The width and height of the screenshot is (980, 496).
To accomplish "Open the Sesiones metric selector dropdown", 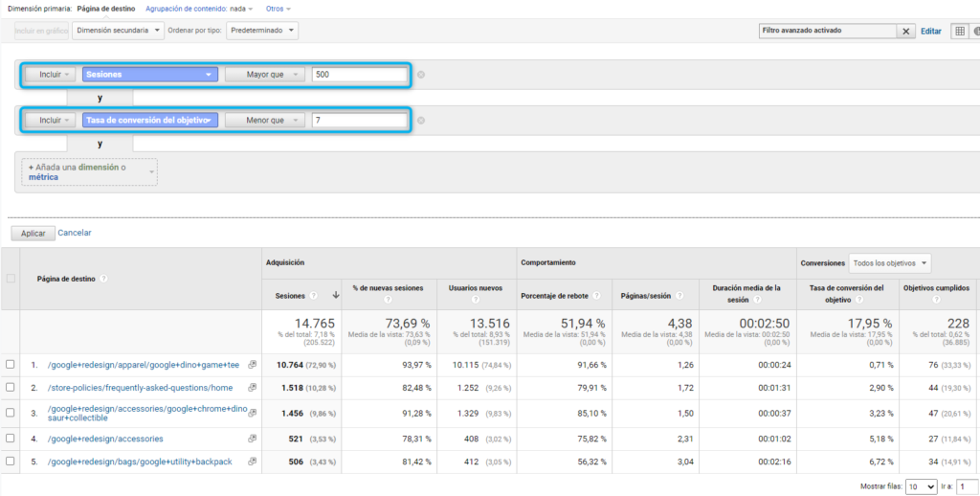I will [x=150, y=75].
